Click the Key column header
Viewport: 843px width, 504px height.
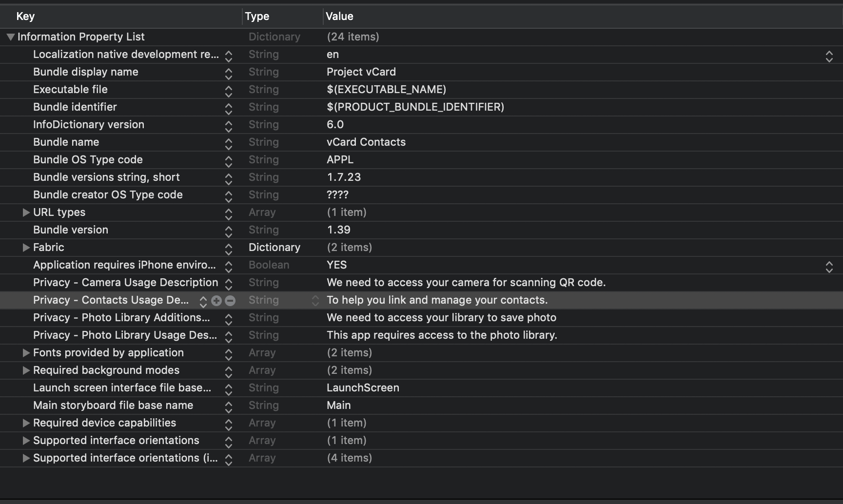tap(25, 17)
